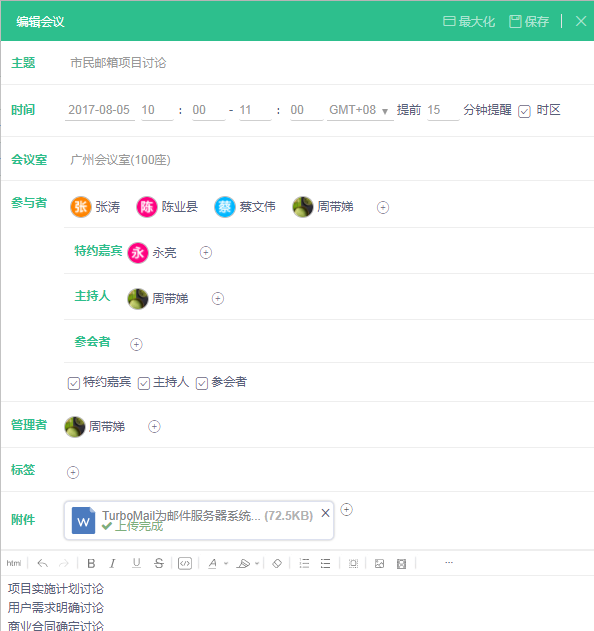
Task: Toggle italic formatting
Action: (113, 563)
